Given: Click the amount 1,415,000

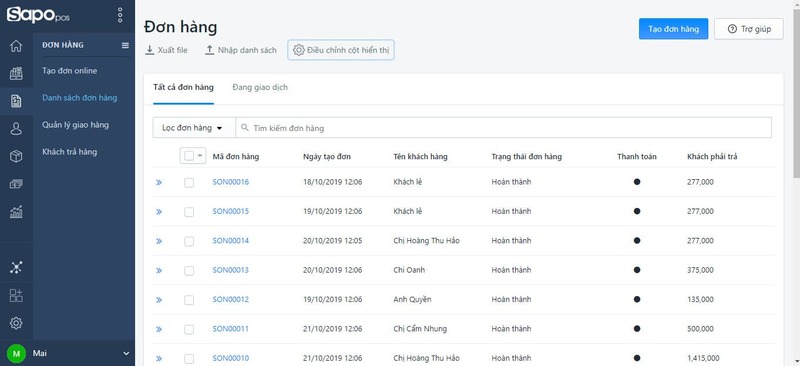Looking at the screenshot, I should 704,358.
